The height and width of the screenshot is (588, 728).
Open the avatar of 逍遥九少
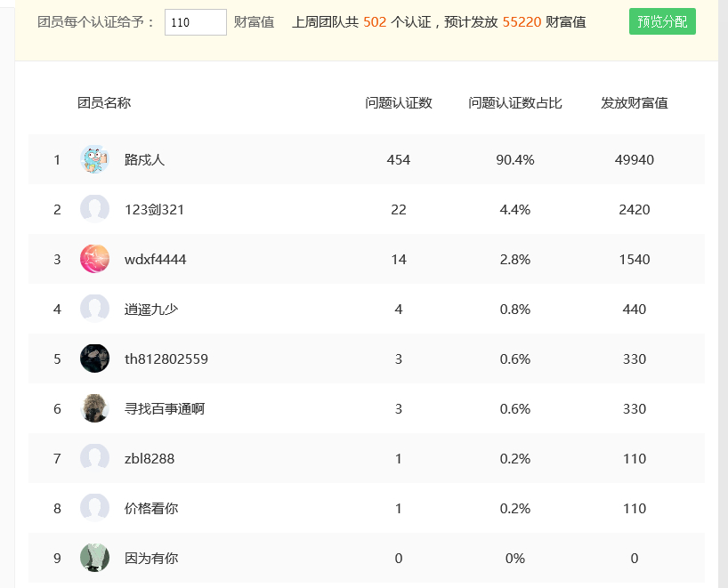coord(94,309)
